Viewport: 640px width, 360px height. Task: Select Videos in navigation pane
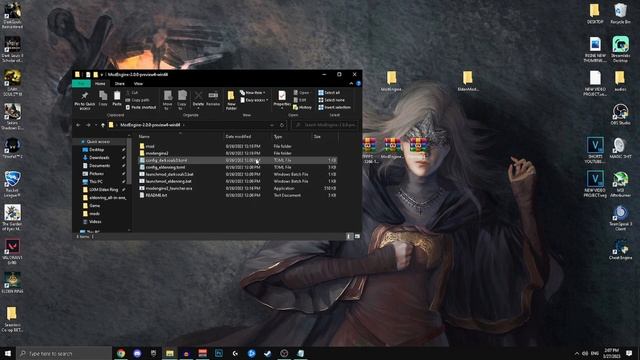point(95,222)
